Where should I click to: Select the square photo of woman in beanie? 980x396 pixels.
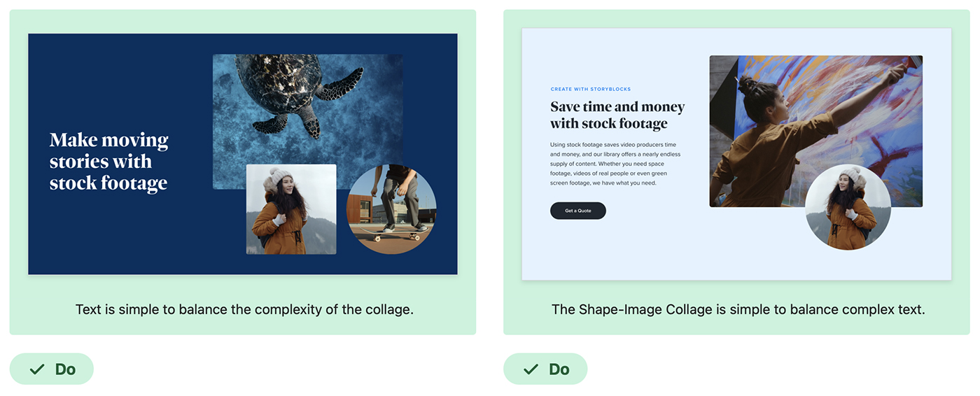pos(290,210)
